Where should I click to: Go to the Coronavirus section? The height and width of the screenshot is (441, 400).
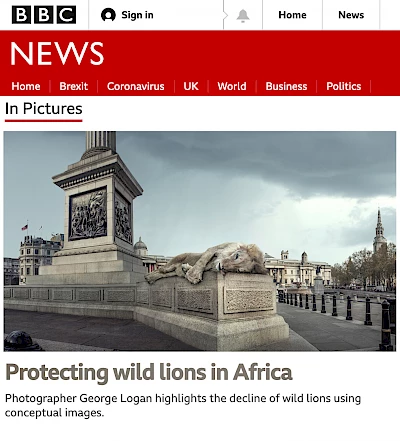coord(136,86)
